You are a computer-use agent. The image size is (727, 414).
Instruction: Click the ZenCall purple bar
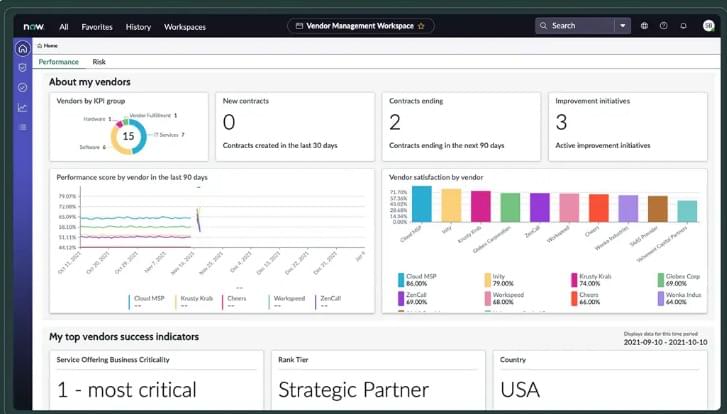tap(540, 207)
